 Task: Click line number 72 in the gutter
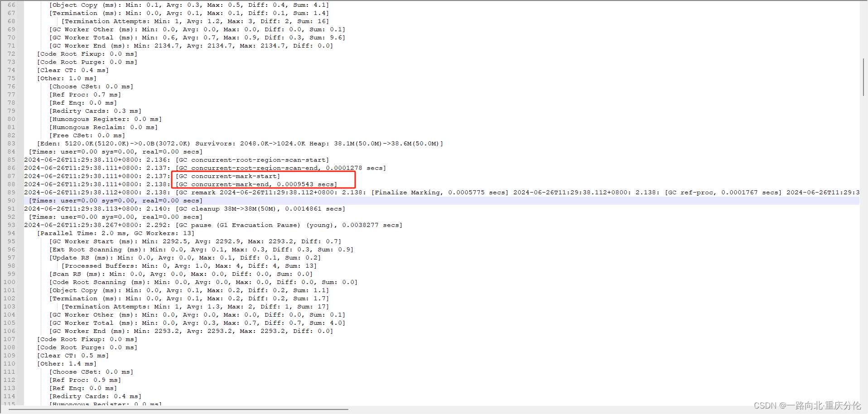11,54
